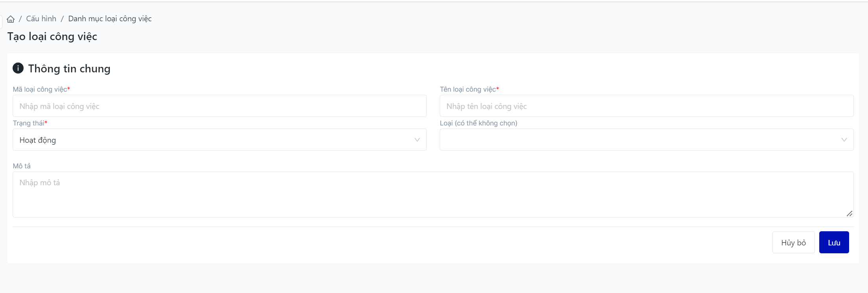The height and width of the screenshot is (293, 868).
Task: Click the 'Thông tin chung' section heading
Action: coord(69,69)
